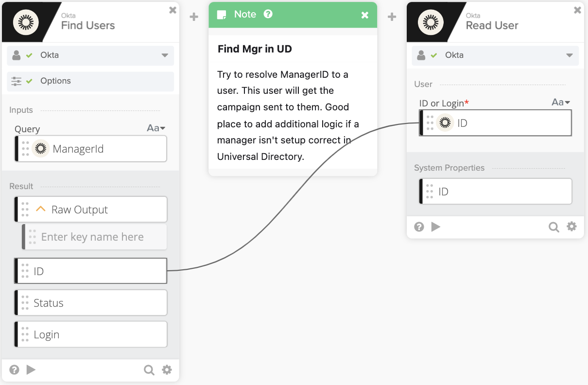Viewport: 588px width, 385px height.
Task: Run the Find Users card play icon
Action: pyautogui.click(x=31, y=370)
